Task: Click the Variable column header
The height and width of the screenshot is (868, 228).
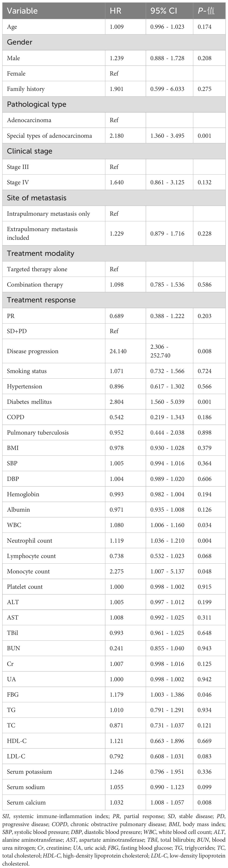Action: click(22, 11)
